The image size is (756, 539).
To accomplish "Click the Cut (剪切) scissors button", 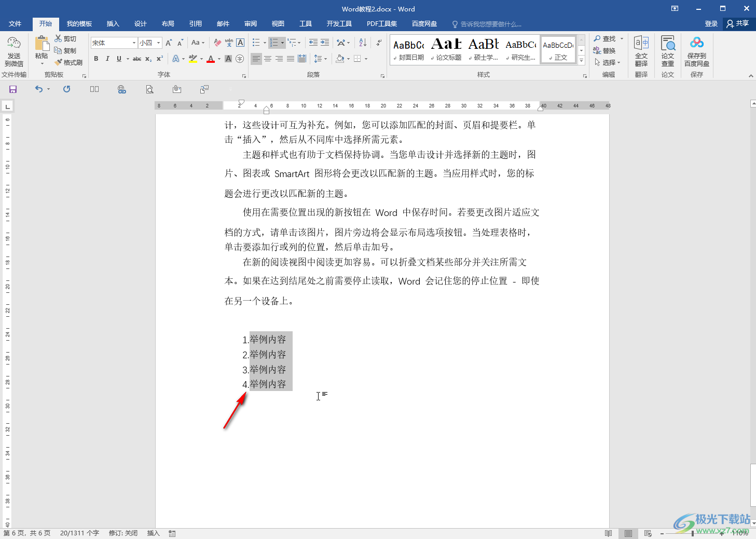I will tap(65, 39).
